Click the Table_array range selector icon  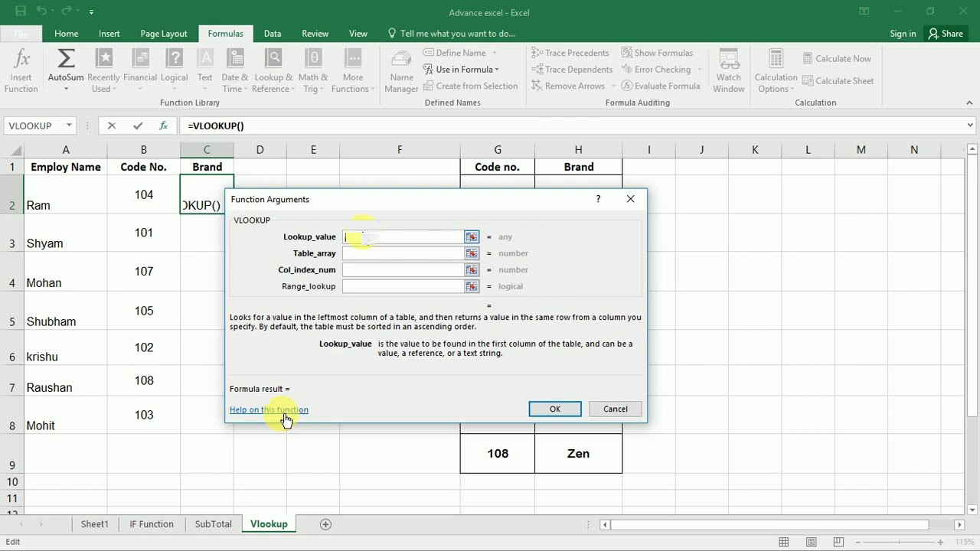click(471, 253)
